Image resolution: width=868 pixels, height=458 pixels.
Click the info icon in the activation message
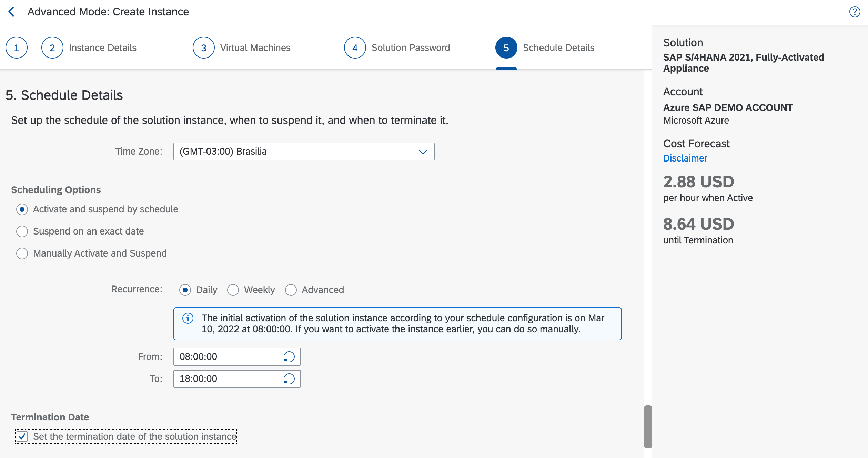[x=188, y=318]
